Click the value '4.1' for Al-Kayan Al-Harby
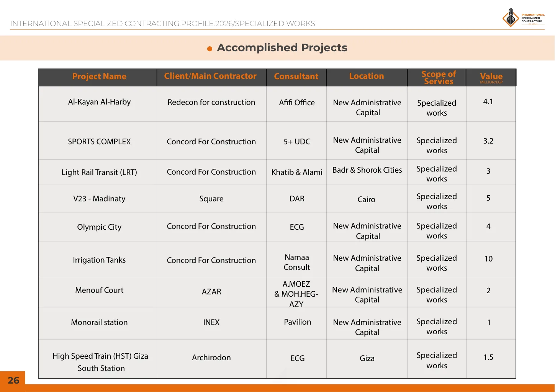 [488, 101]
